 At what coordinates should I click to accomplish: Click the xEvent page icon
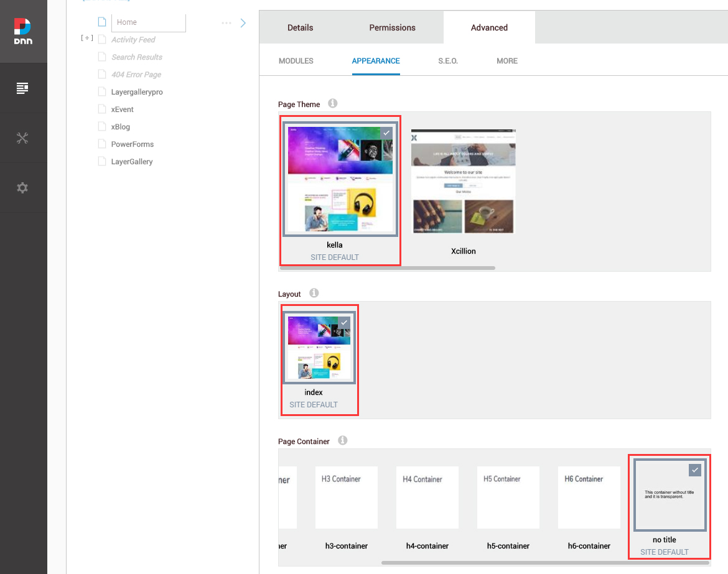click(102, 109)
